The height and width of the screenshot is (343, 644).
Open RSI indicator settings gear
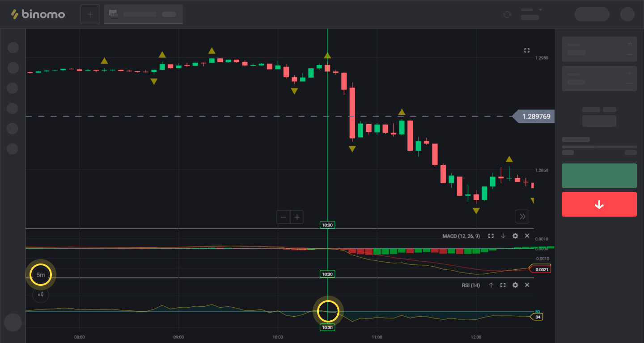pos(515,285)
